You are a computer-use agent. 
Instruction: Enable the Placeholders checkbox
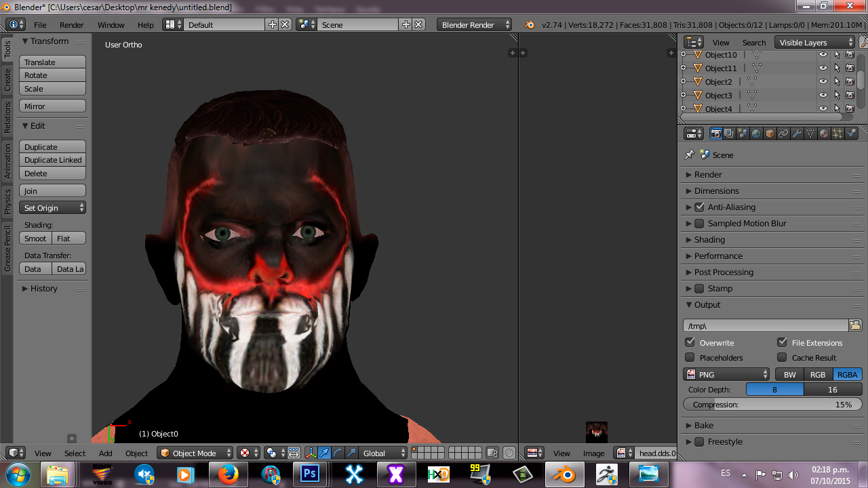coord(690,357)
